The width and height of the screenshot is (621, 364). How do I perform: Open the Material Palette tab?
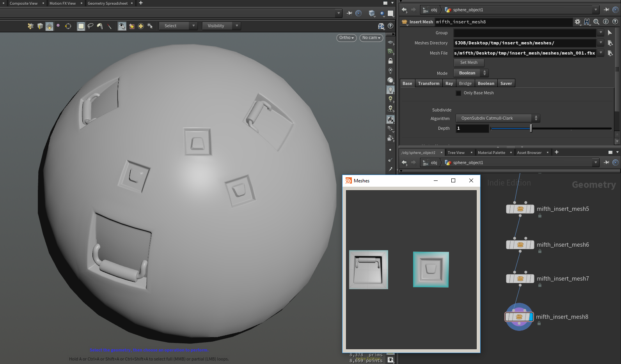[x=491, y=152]
